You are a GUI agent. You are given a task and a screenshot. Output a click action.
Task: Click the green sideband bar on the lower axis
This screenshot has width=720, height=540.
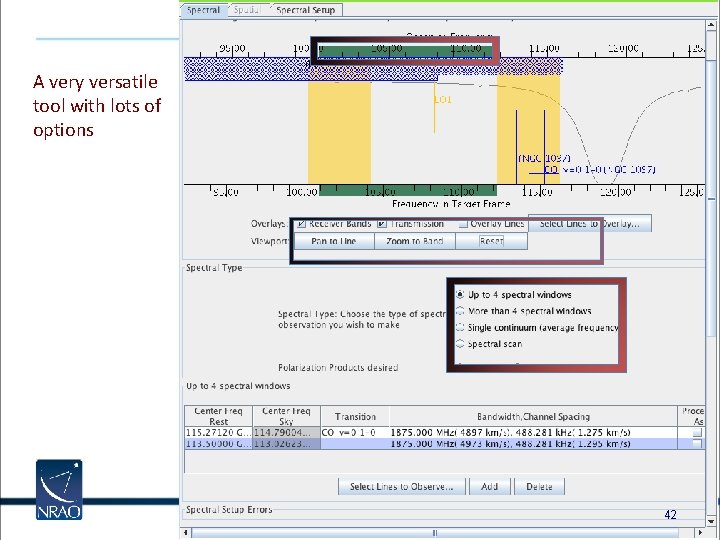tap(407, 190)
